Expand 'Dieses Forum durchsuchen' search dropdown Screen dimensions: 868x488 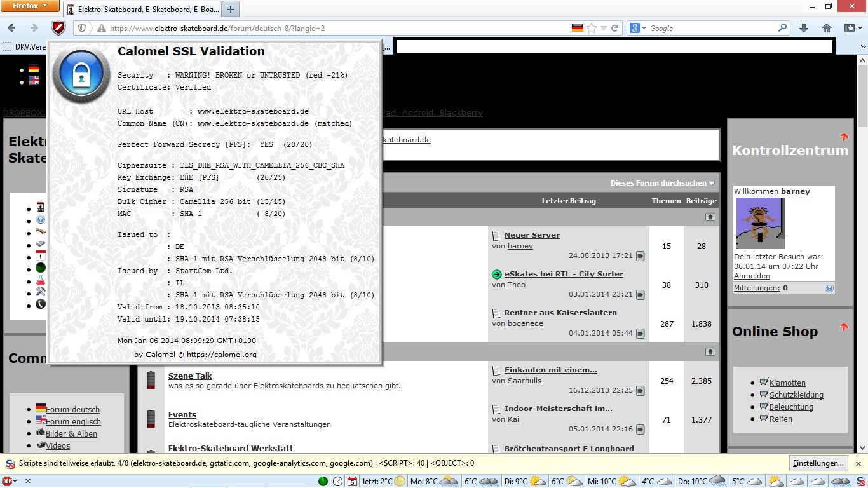coord(663,183)
